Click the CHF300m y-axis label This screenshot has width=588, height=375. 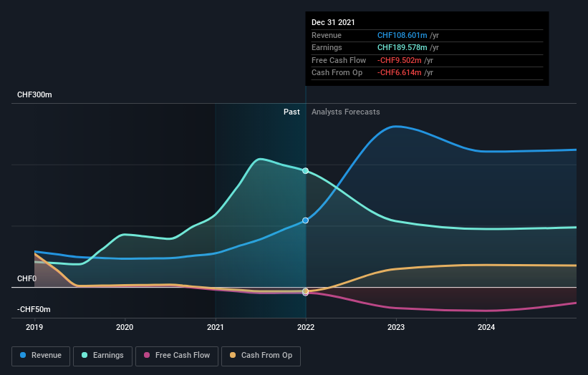[x=34, y=94]
